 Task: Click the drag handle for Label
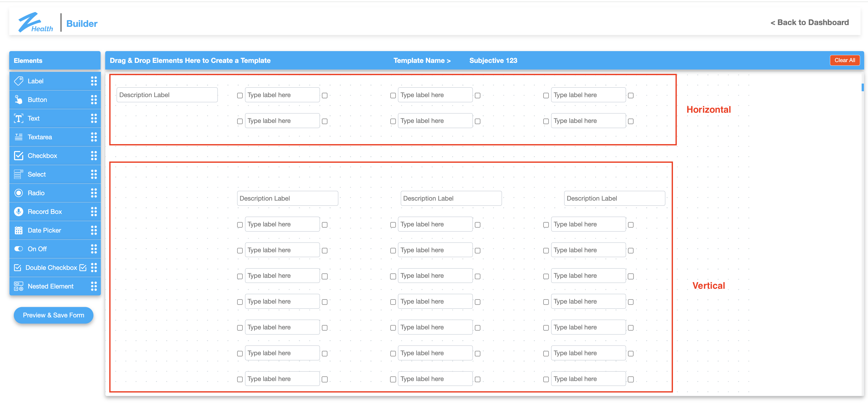tap(94, 81)
